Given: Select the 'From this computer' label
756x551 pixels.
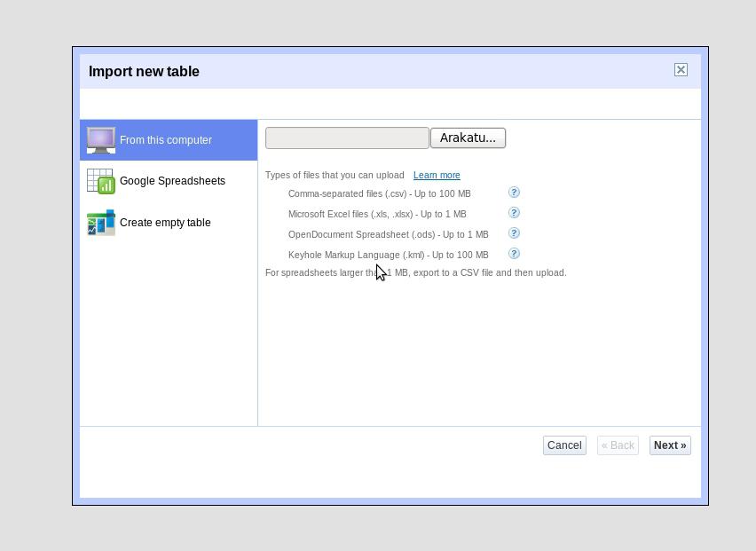Looking at the screenshot, I should (x=166, y=140).
